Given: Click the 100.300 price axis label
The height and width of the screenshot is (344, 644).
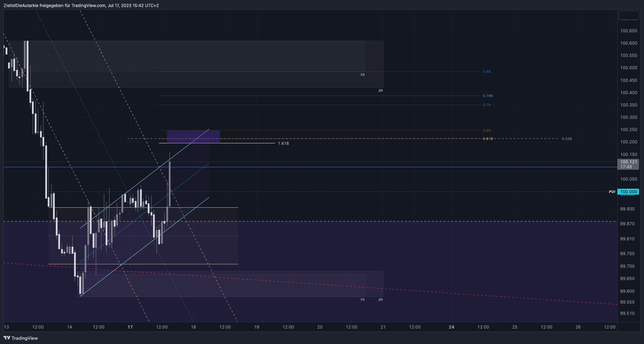Looking at the screenshot, I should [629, 117].
